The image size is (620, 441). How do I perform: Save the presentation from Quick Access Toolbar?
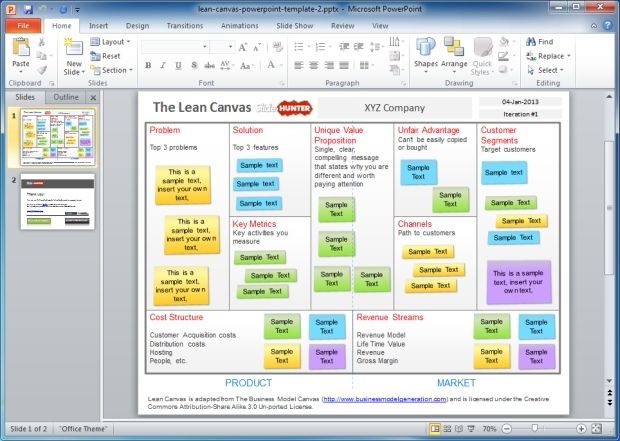click(x=28, y=9)
